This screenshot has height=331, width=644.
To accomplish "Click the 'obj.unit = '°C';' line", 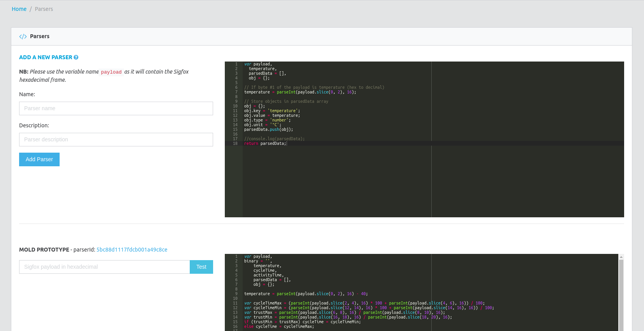I will pyautogui.click(x=263, y=125).
